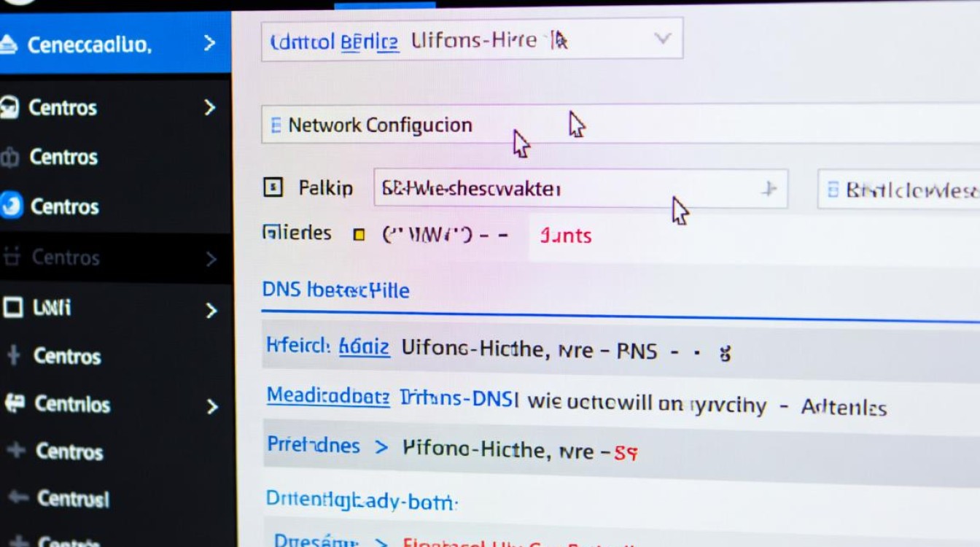Expand the LWfi sidebar section chevron
The height and width of the screenshot is (547, 980).
211,311
